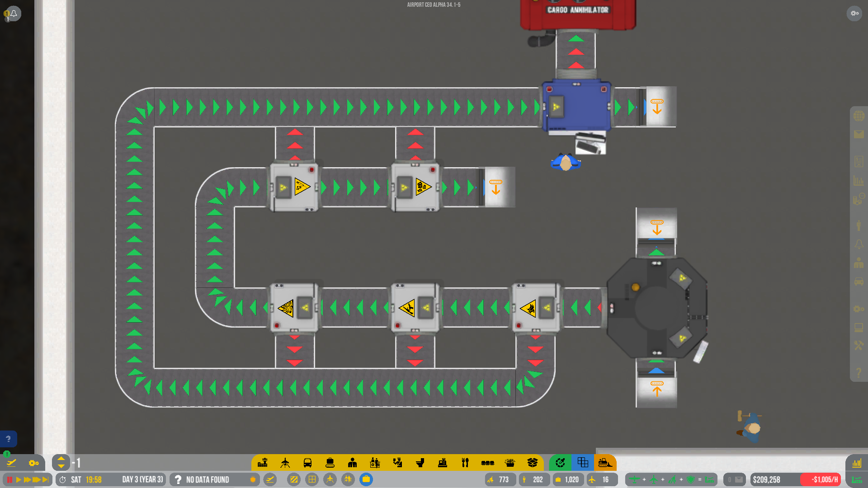Open the car vehicles icon in right sidebar
The image size is (868, 488).
tap(859, 282)
